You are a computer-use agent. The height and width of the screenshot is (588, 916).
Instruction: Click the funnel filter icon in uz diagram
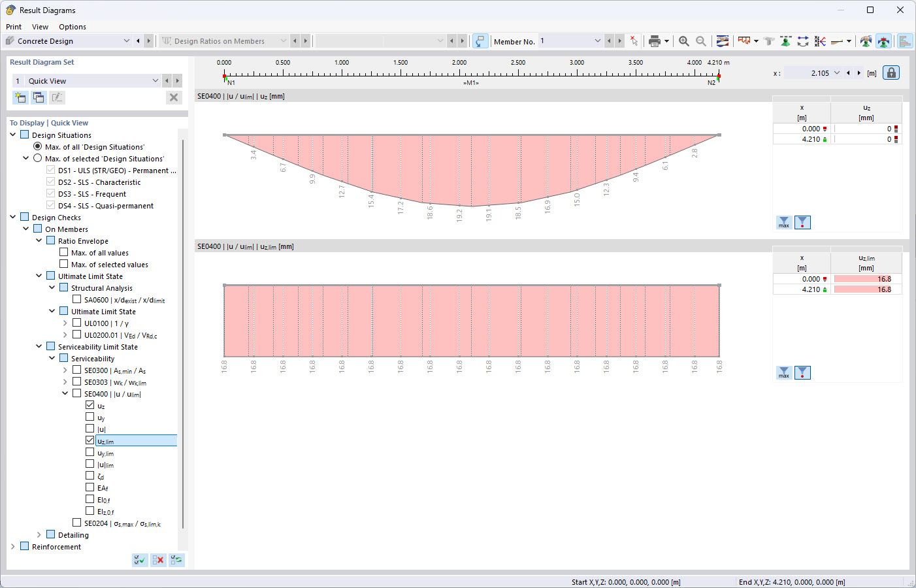click(802, 223)
